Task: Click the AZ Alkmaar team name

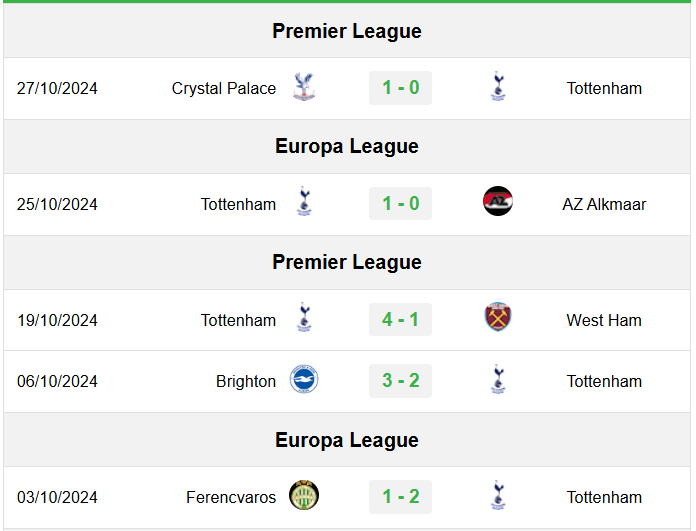Action: [x=604, y=205]
